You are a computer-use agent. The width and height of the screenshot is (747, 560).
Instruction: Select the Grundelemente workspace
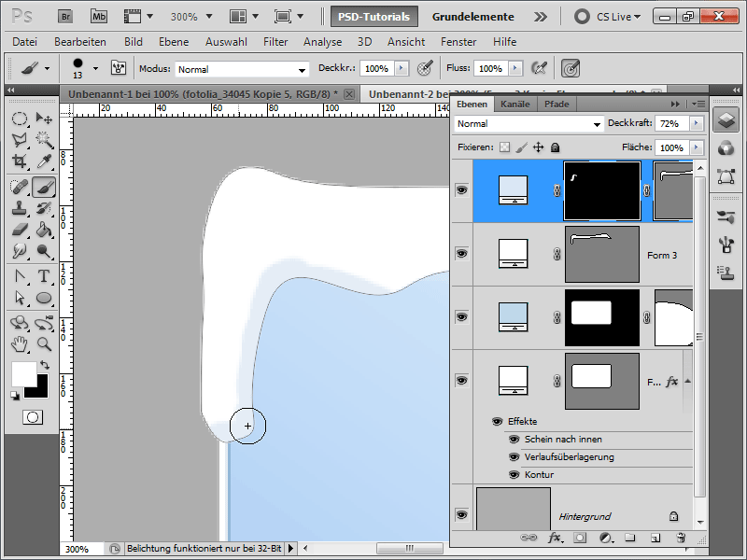[472, 17]
